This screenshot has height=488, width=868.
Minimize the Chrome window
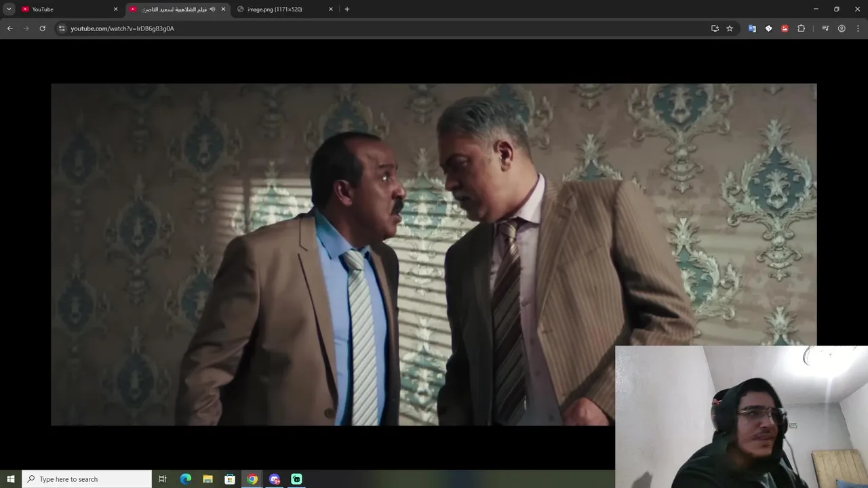(x=816, y=9)
